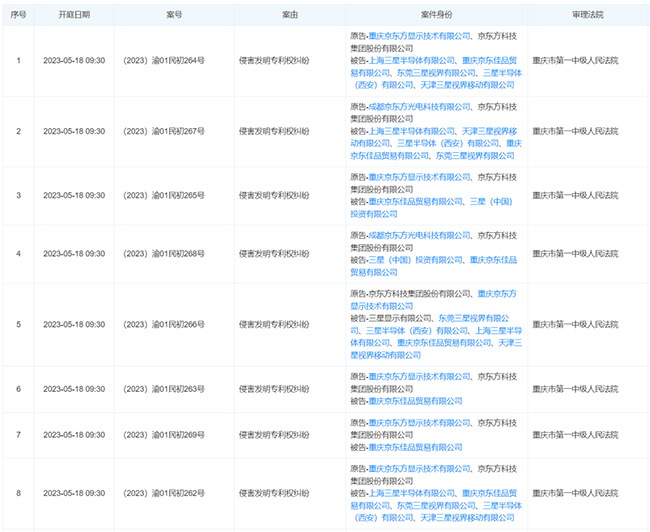Open 重庆京东佳品贸易有限公司 link in case 渝01民初266号
The image size is (650, 532).
coord(444,343)
